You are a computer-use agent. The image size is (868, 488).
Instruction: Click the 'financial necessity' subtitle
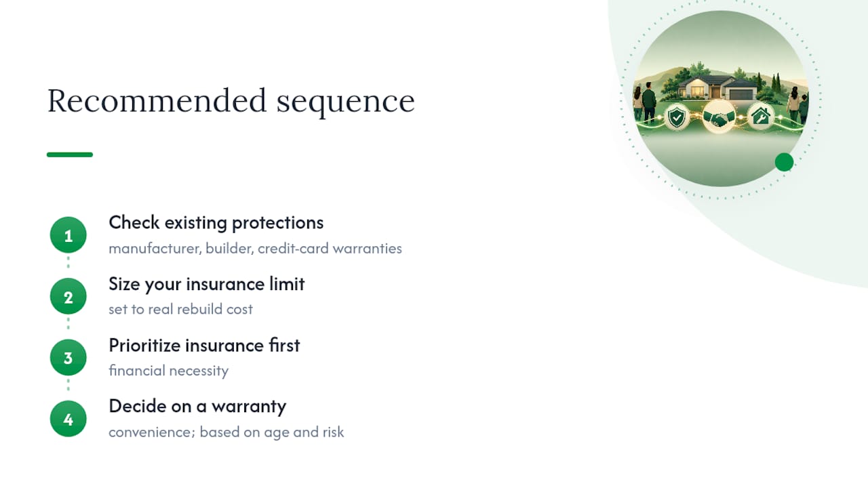point(168,371)
